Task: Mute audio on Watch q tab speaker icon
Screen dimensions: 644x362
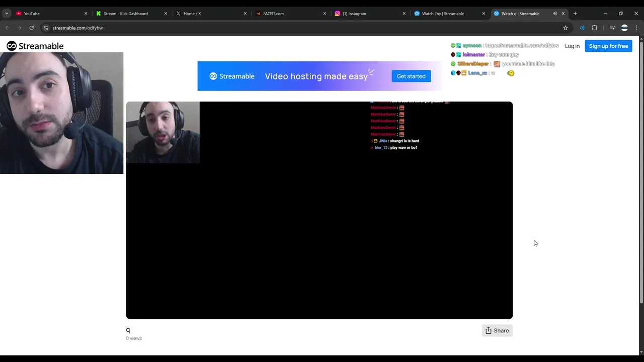Action: point(555,14)
